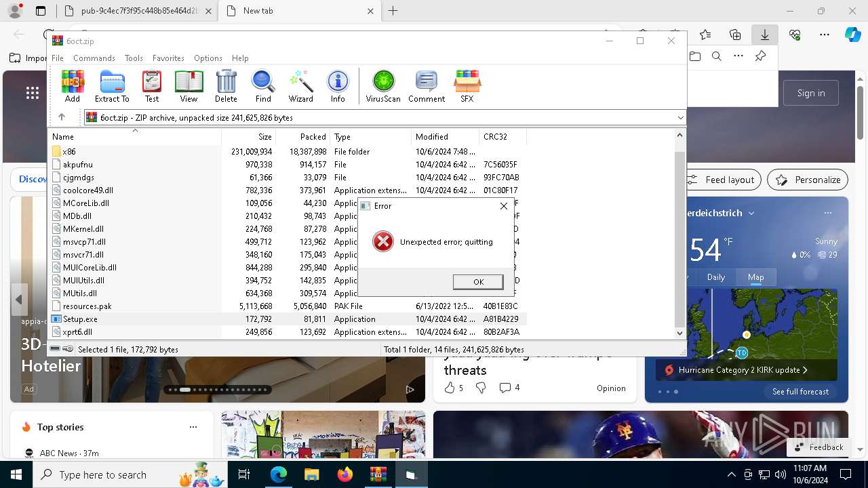Select coolcore49.dll in the list
Viewport: 868px width, 488px height.
click(288, 190)
